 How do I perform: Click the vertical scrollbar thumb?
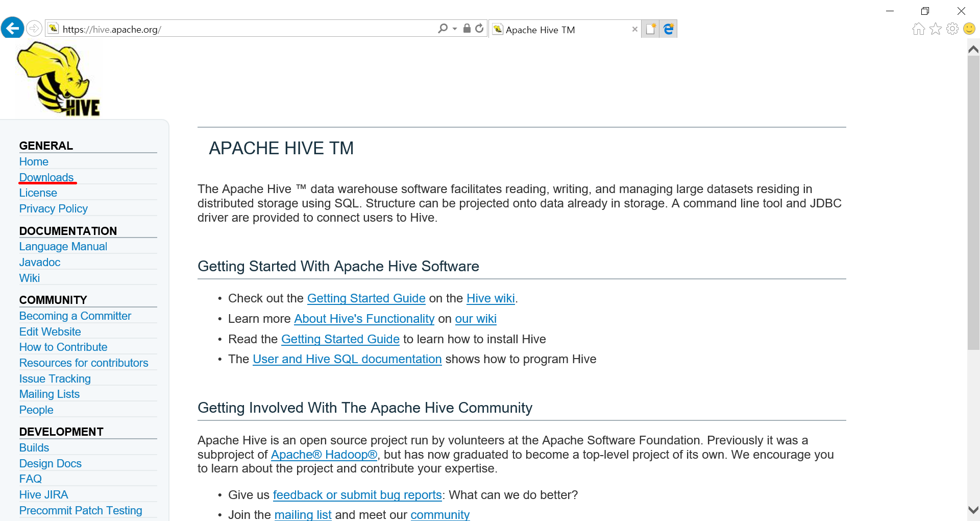pos(973,203)
